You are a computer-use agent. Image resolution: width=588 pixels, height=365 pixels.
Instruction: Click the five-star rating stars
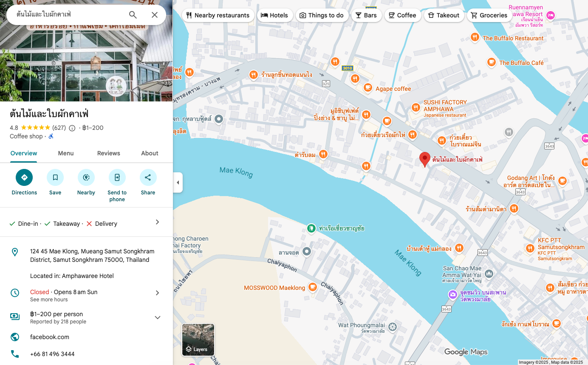click(35, 128)
